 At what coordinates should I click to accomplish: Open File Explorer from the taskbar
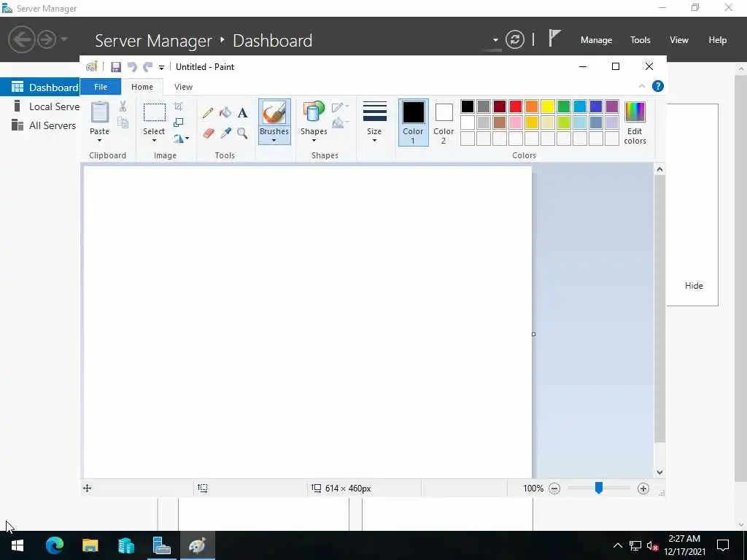[x=90, y=545]
